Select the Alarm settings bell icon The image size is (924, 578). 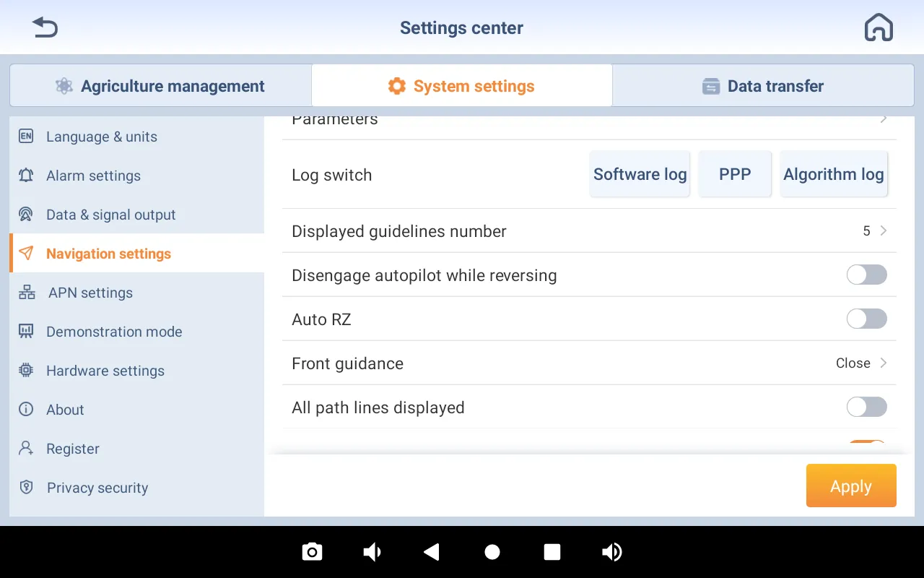tap(26, 176)
